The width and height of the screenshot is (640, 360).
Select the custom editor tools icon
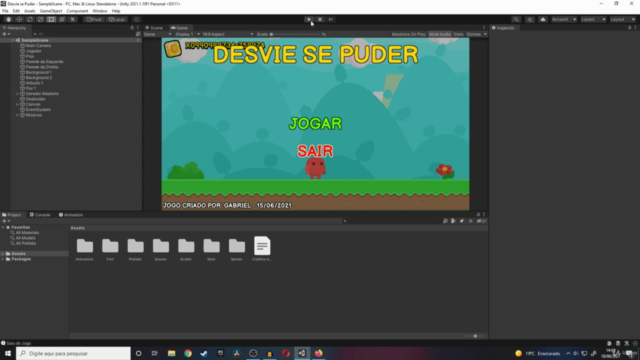(x=73, y=20)
